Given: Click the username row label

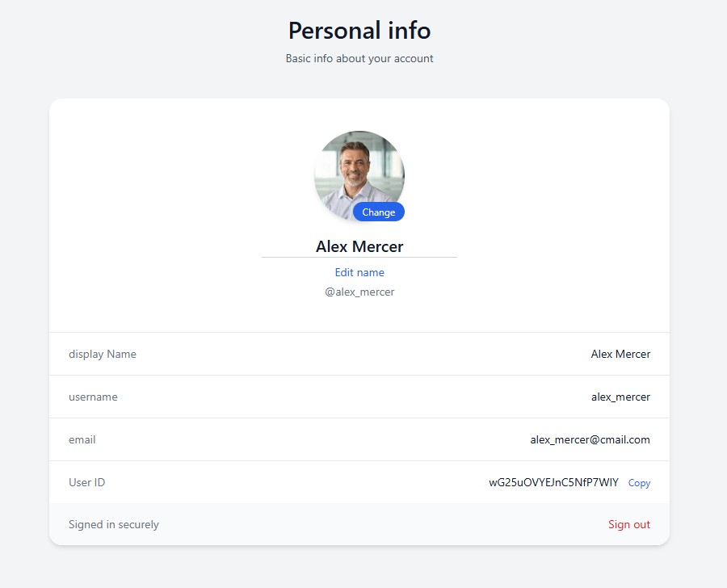Looking at the screenshot, I should coord(93,397).
